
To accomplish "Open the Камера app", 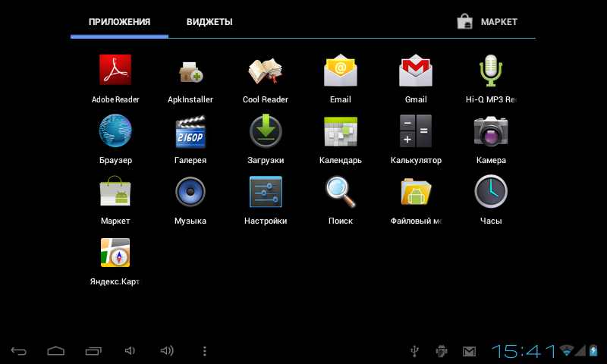I will point(491,131).
